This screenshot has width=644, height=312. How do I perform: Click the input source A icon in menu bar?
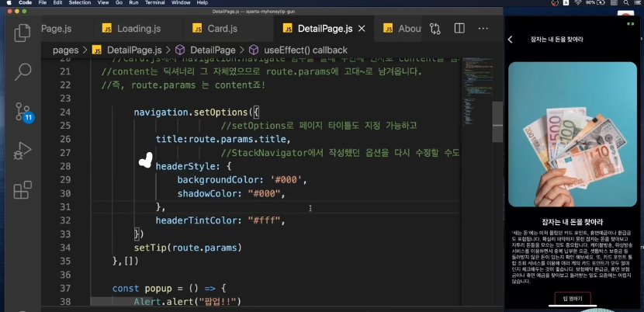pos(566,2)
